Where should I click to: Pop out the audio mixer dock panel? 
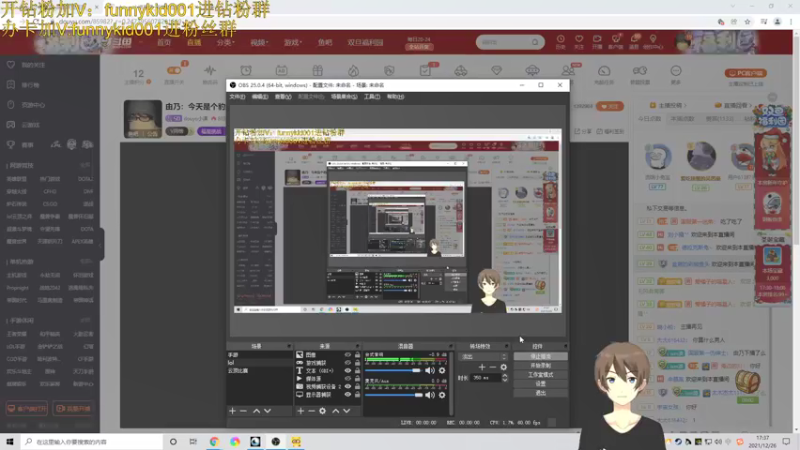pyautogui.click(x=450, y=346)
